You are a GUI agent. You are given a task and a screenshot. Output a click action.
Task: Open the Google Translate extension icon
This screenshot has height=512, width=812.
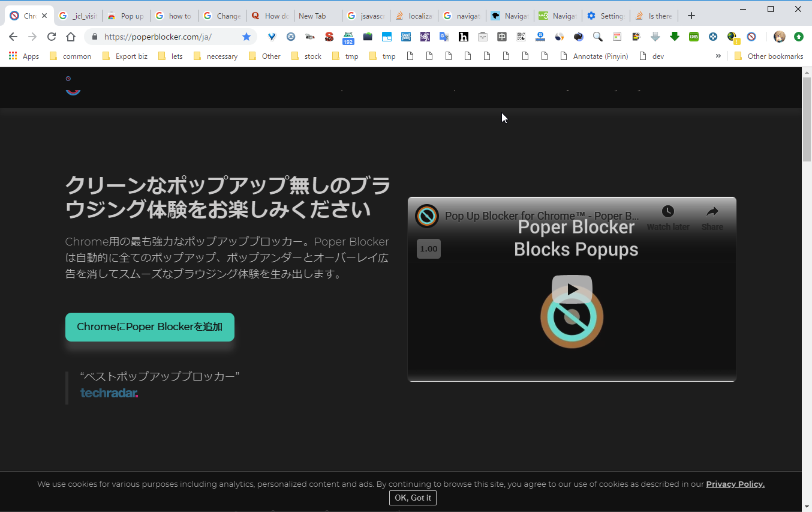(x=444, y=37)
